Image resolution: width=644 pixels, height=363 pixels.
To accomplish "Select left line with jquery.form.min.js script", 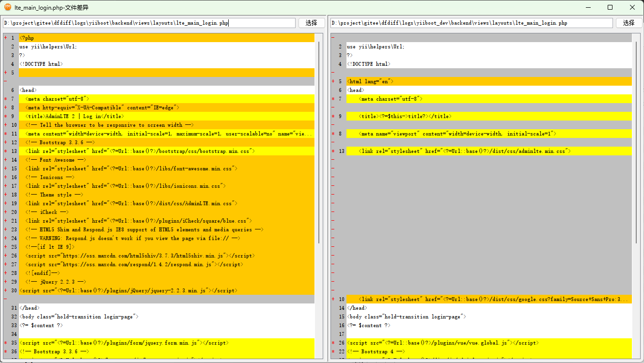I will (x=167, y=343).
